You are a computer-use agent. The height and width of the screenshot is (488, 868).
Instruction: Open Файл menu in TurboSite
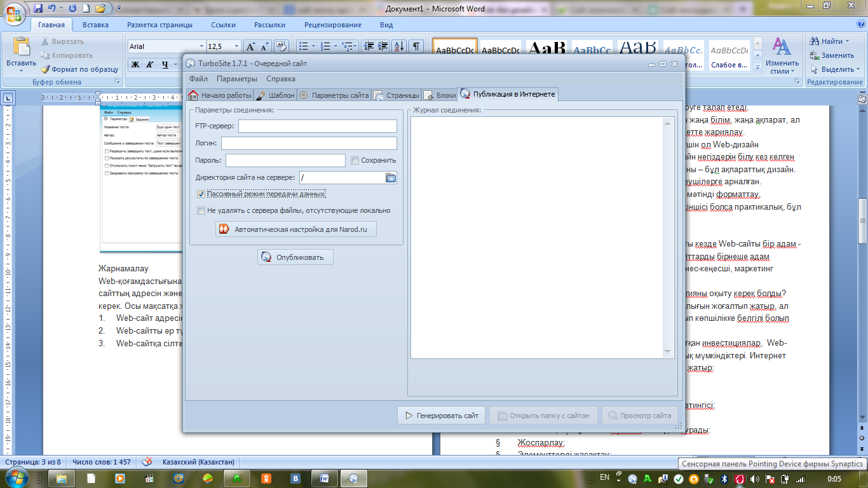click(198, 79)
